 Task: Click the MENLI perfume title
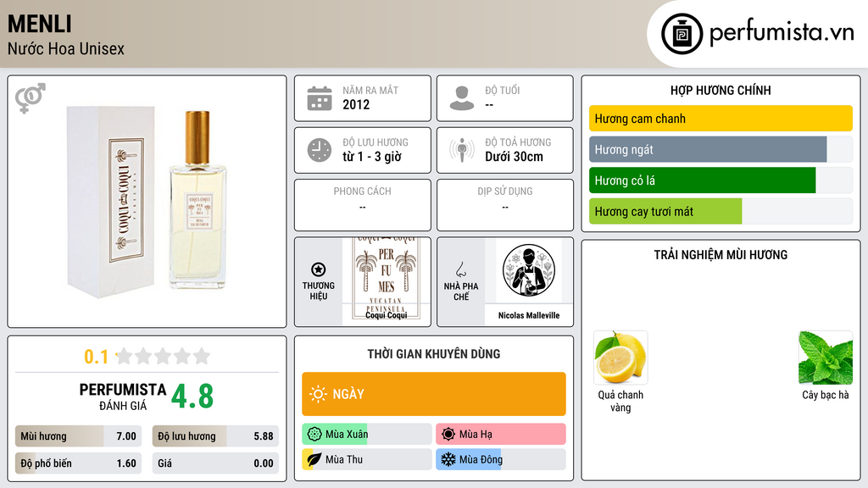point(40,24)
